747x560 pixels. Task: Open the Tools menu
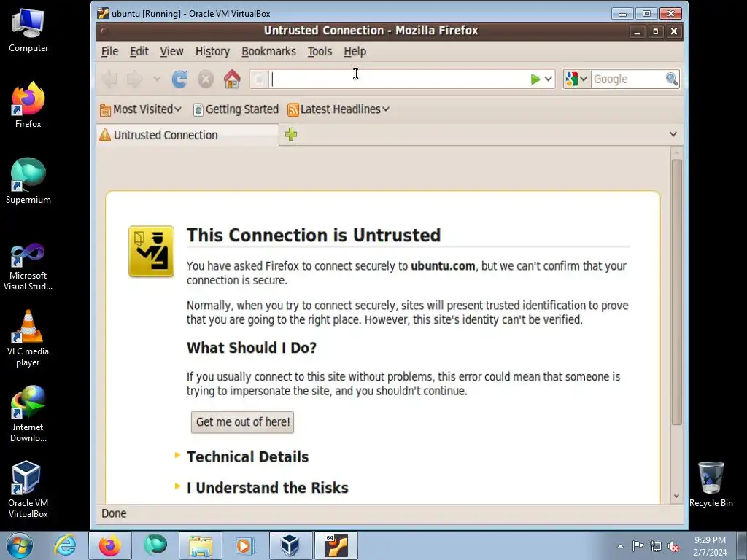pyautogui.click(x=320, y=52)
